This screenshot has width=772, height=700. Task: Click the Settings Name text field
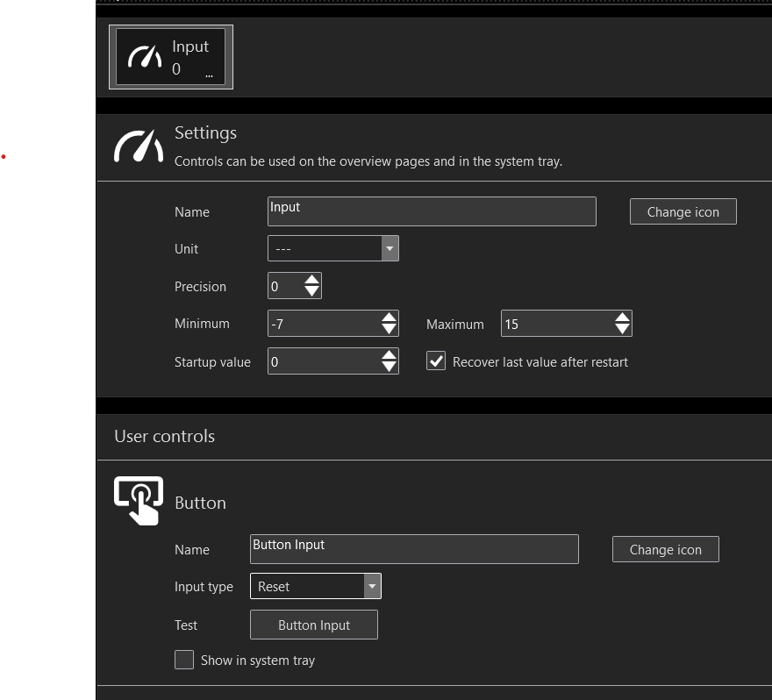[431, 211]
